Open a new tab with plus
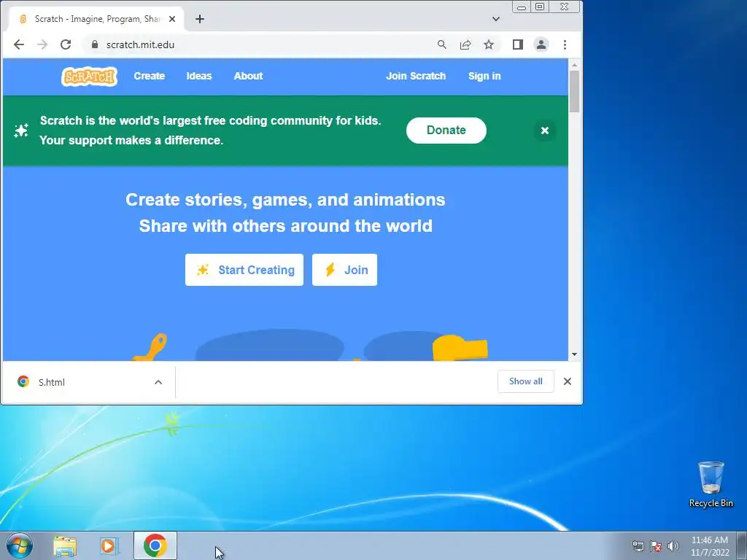This screenshot has width=747, height=560. tap(200, 19)
